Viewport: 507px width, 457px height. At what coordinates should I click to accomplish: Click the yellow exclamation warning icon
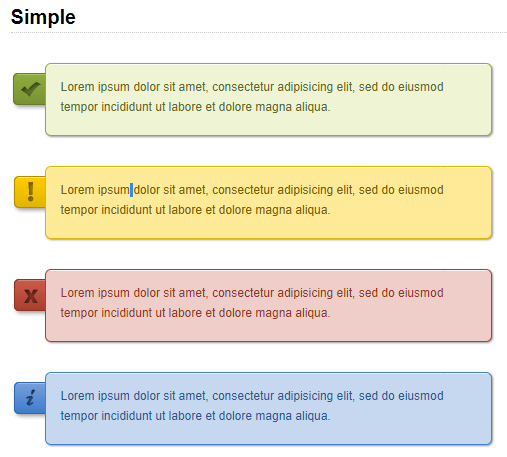[30, 192]
